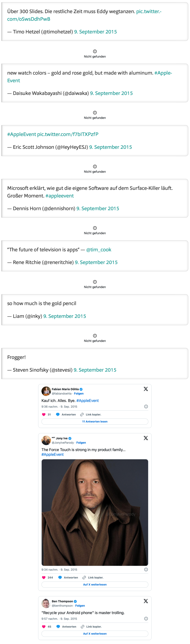The height and width of the screenshot is (644, 190).
Task: Click X logo on Fabian Mario Döhla tweet
Action: pos(146,389)
